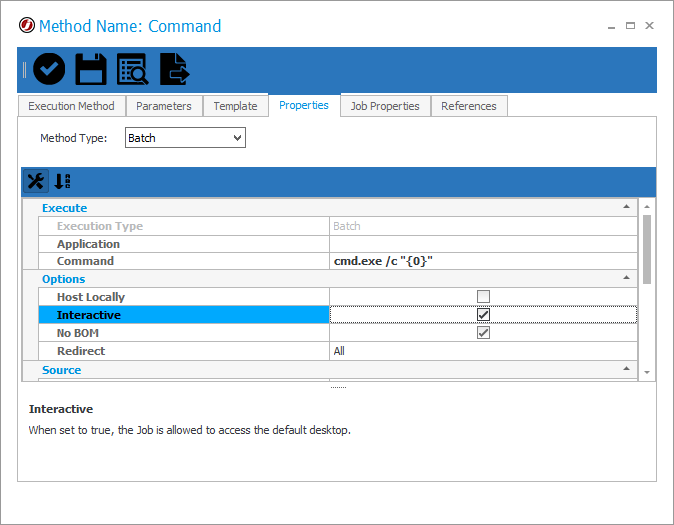Viewport: 674px width, 525px height.
Task: Open the Parameters tab
Action: [164, 106]
